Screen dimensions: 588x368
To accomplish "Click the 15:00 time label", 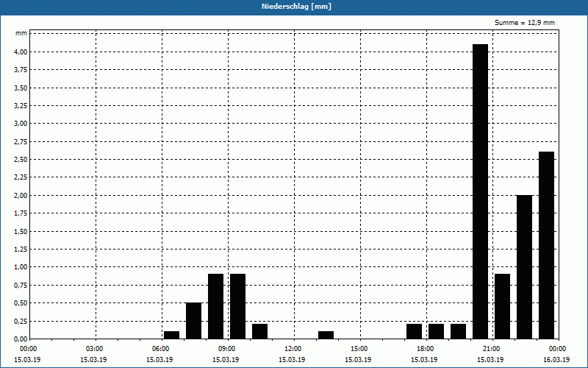I will pos(359,349).
